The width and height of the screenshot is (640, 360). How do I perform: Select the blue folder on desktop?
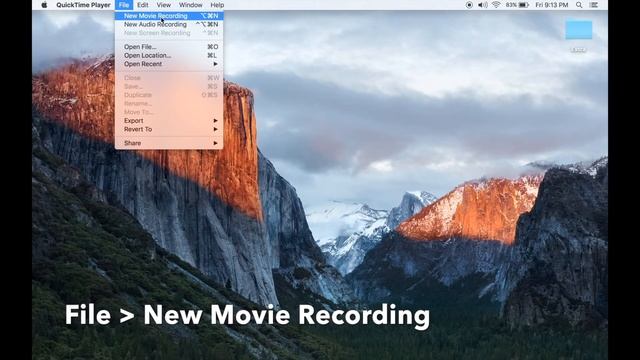click(x=579, y=30)
